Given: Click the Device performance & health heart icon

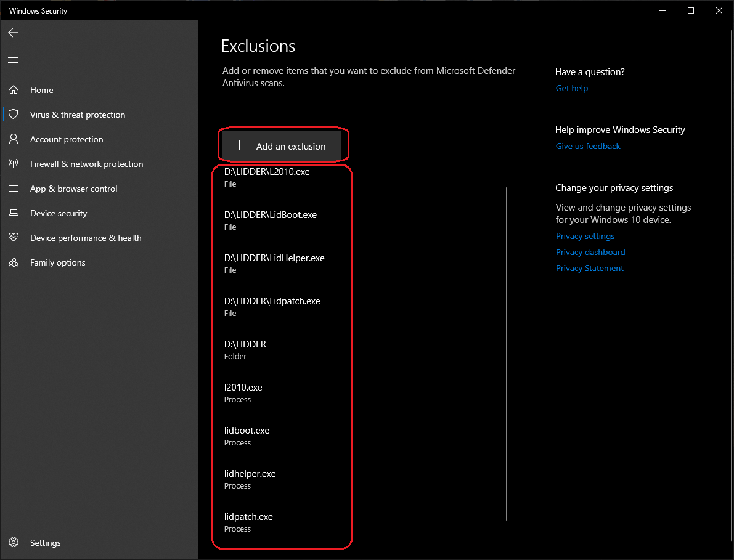Looking at the screenshot, I should point(14,238).
